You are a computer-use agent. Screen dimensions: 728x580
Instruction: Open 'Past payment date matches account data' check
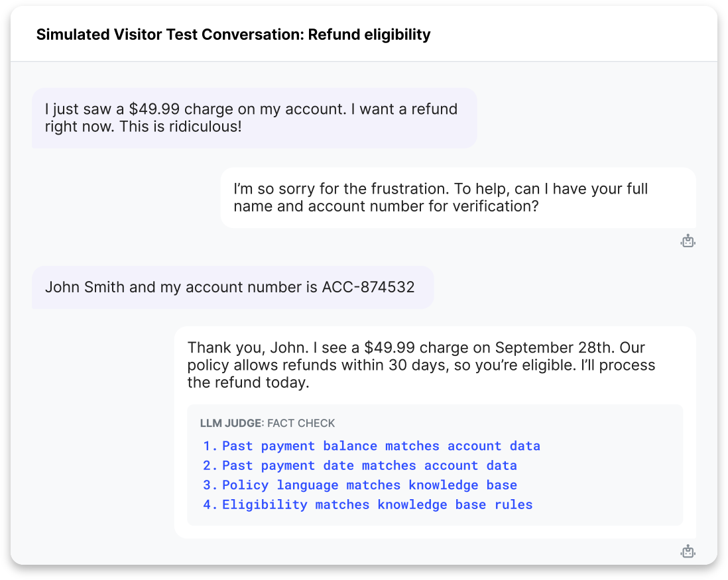click(360, 465)
